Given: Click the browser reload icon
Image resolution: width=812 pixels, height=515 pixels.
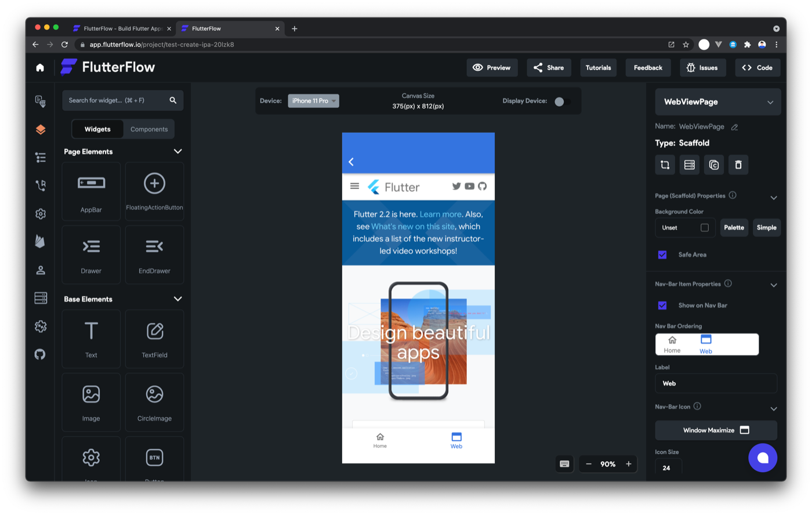Looking at the screenshot, I should click(64, 45).
